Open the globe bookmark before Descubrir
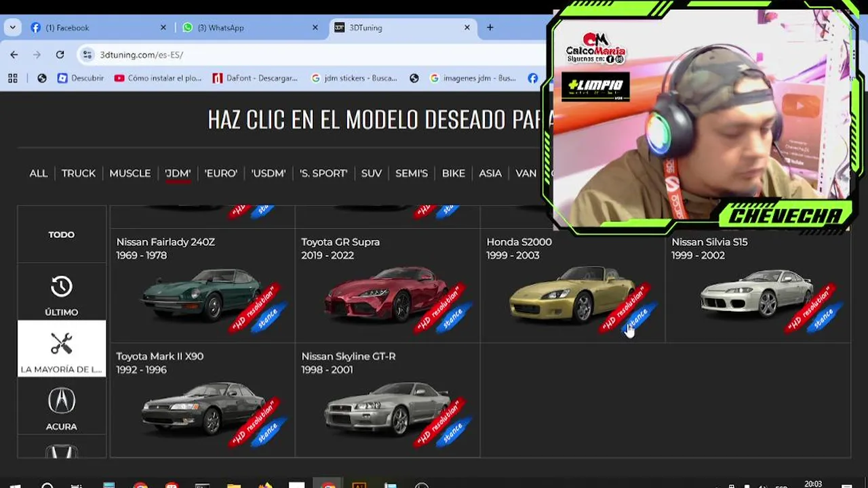 tap(42, 78)
